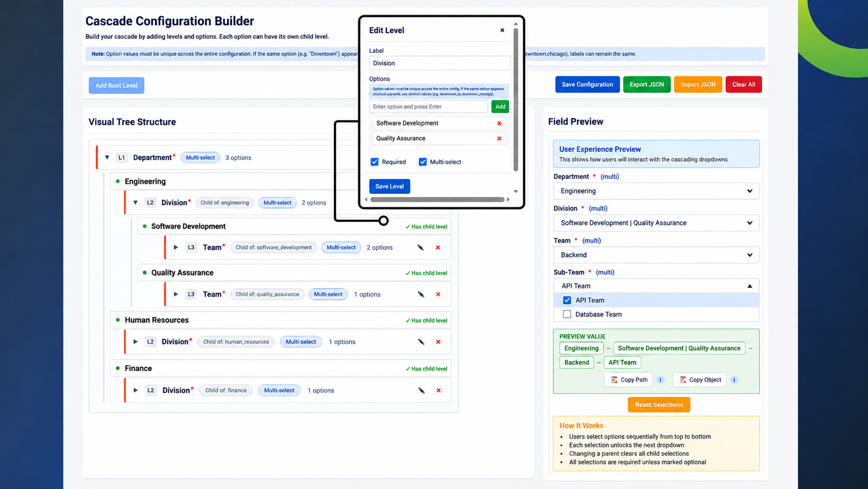Screen dimensions: 868x489
Task: Uncheck the API Team option
Action: tap(567, 300)
